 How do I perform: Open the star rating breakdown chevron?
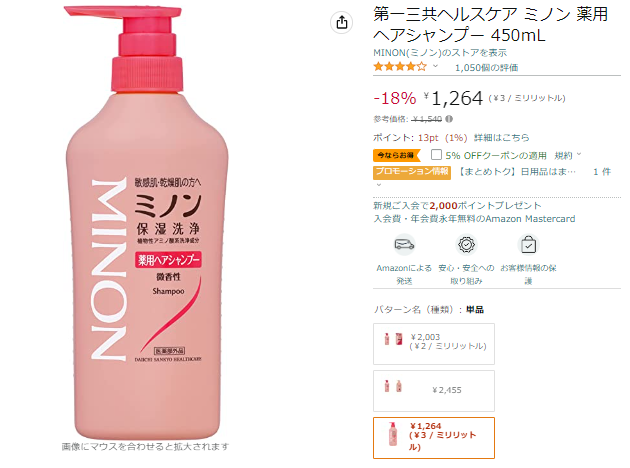click(436, 66)
